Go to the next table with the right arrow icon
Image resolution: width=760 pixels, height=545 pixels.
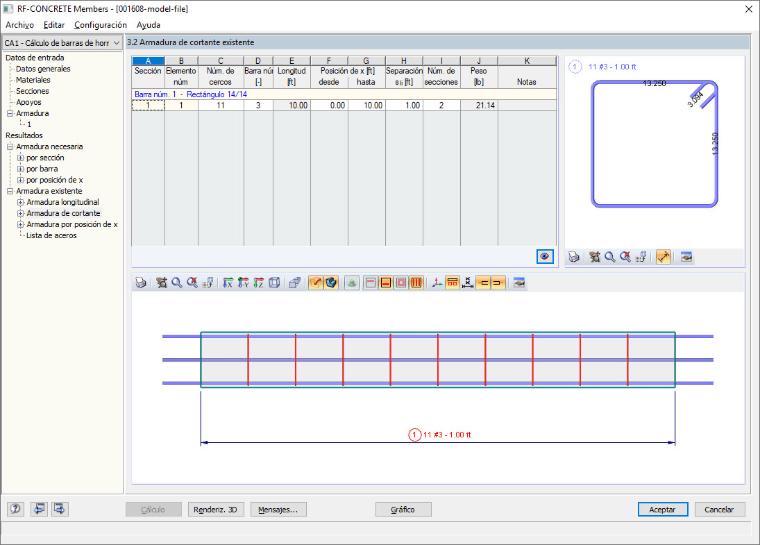click(x=60, y=509)
